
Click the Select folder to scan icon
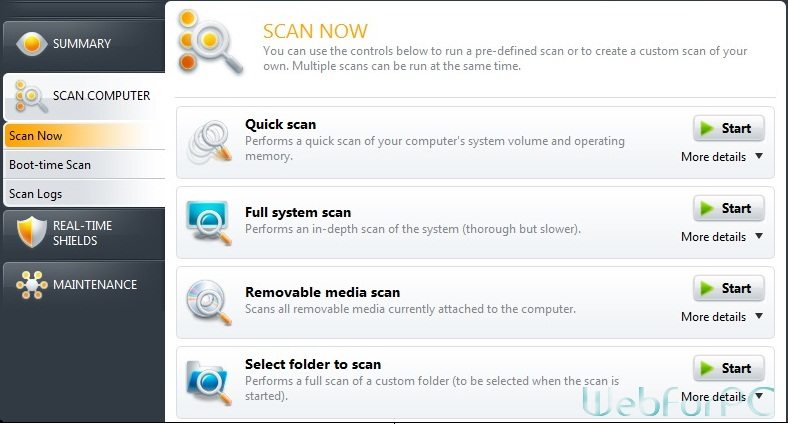click(209, 383)
